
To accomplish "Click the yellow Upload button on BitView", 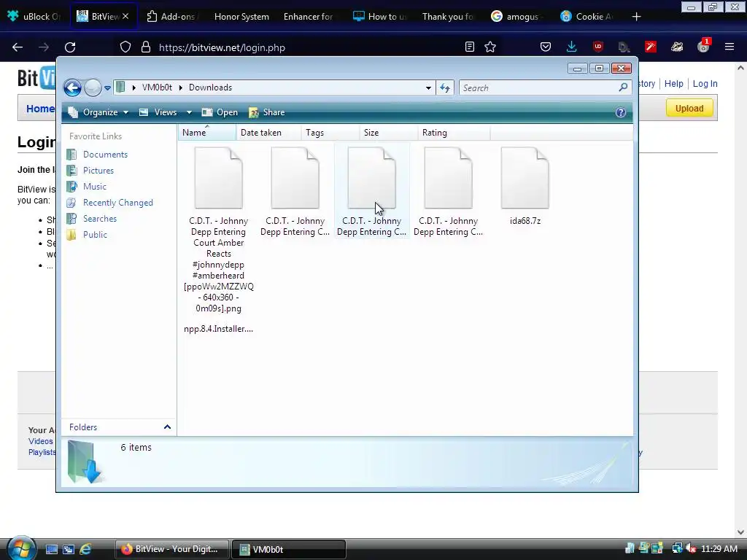I will coord(689,108).
